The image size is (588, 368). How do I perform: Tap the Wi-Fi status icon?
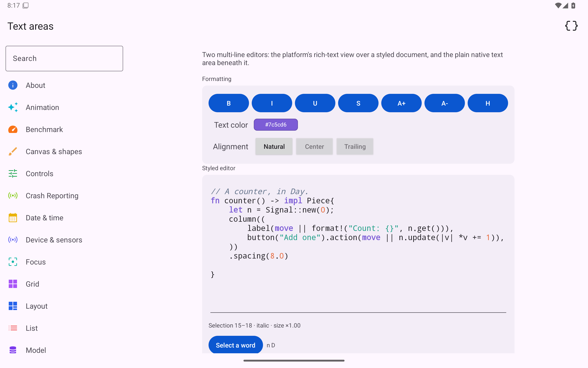(x=558, y=5)
